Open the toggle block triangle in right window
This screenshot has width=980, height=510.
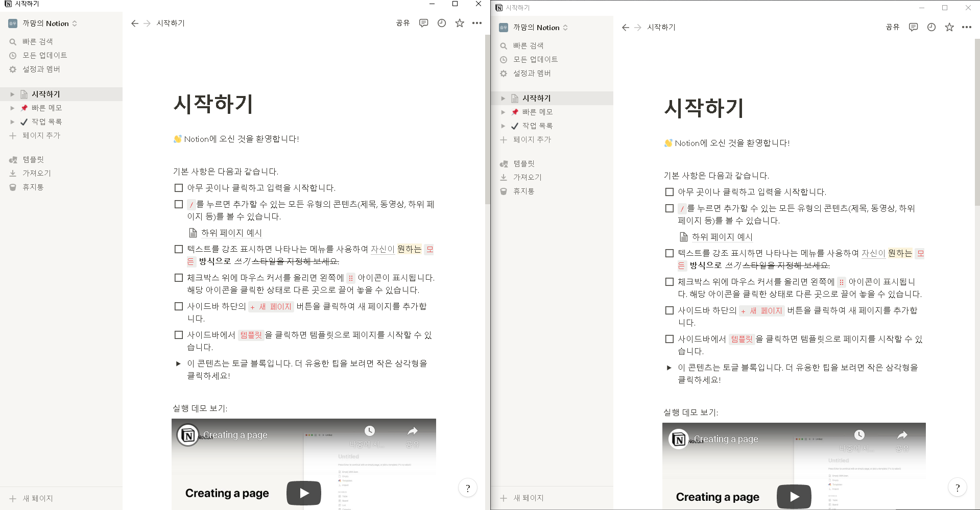669,368
